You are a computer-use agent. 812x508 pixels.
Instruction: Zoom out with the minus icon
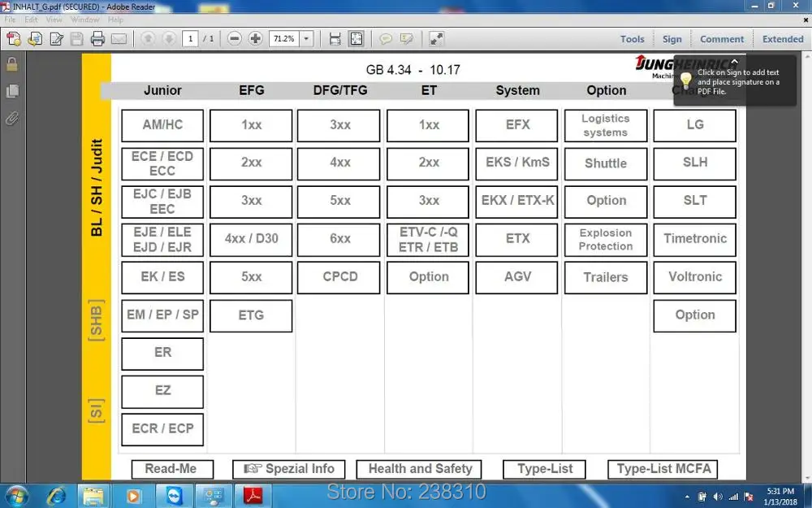coord(234,39)
